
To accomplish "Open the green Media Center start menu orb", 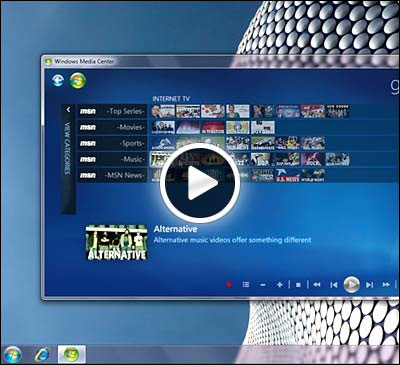I will pos(78,81).
